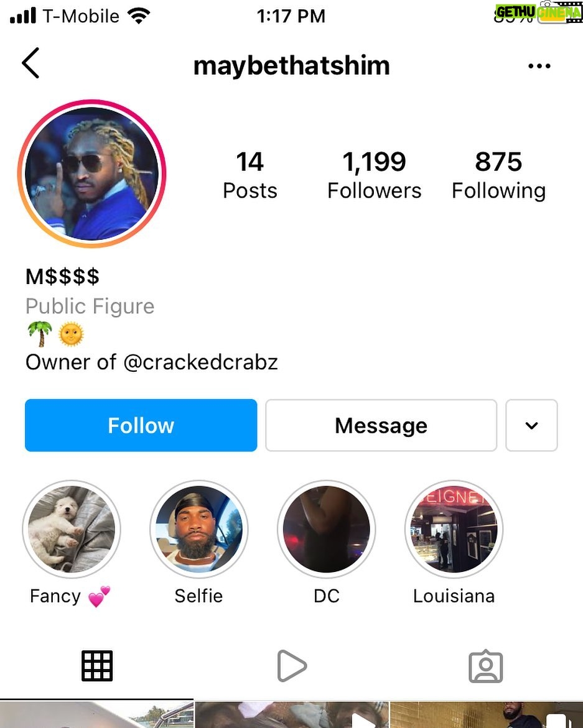Open the tagged photos tab

click(485, 666)
